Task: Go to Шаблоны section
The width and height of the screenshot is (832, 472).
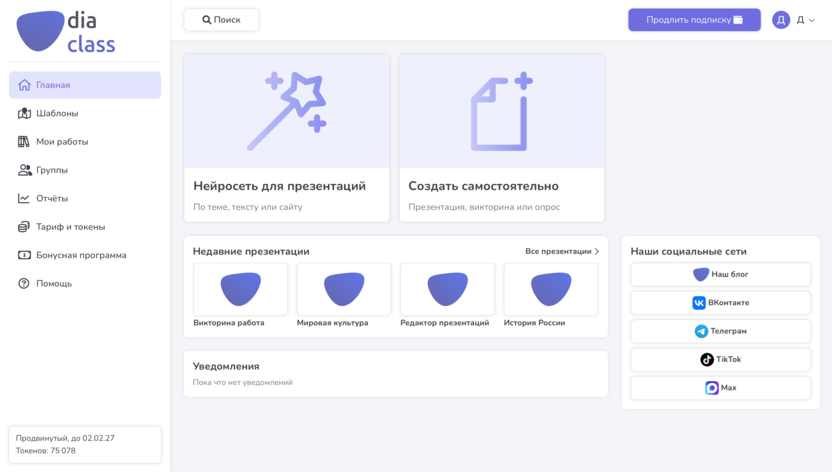Action: pos(85,113)
